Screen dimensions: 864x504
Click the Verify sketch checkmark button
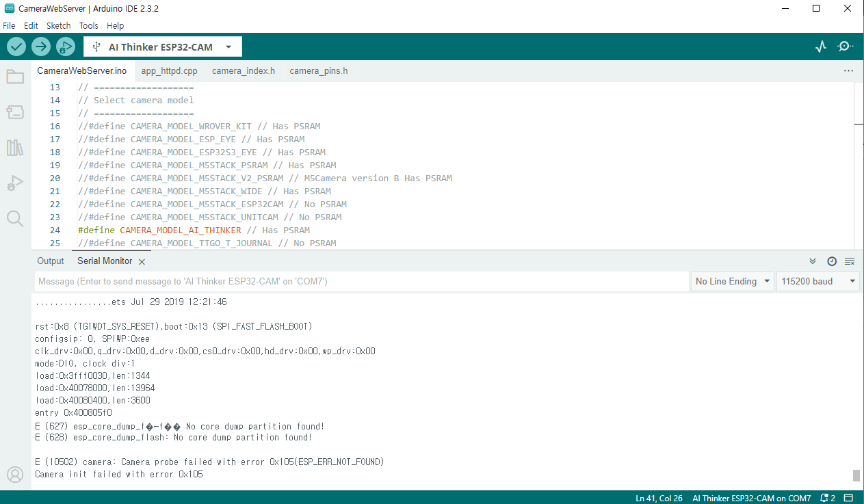pyautogui.click(x=16, y=47)
